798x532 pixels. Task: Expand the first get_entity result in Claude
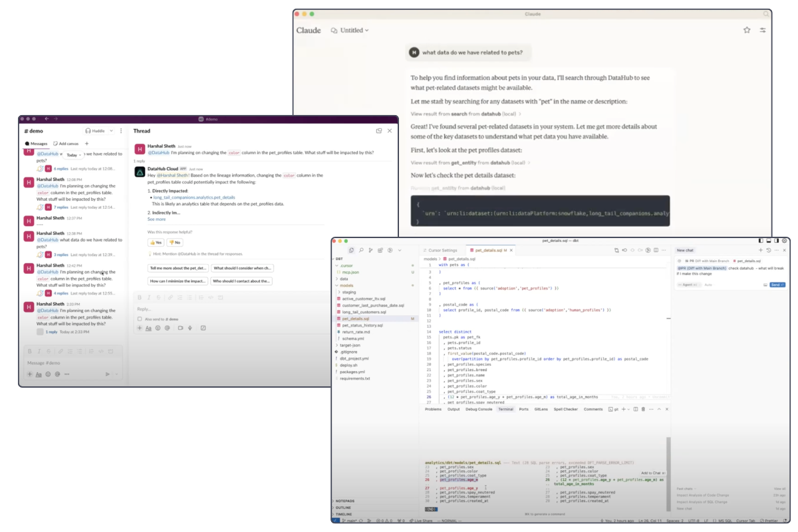tap(471, 162)
